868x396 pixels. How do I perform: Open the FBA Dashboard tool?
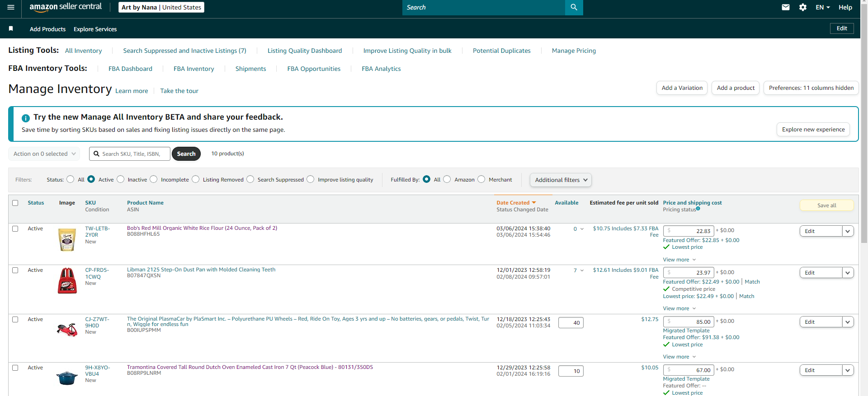click(x=130, y=69)
